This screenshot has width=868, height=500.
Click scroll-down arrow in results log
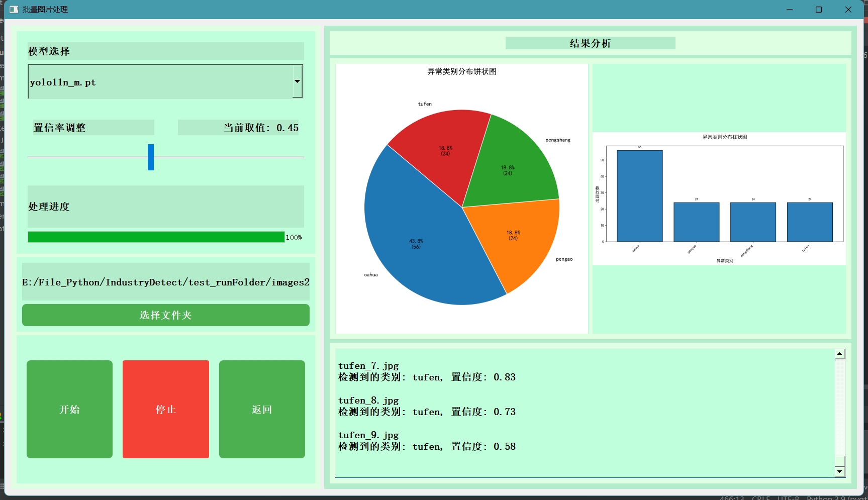tap(840, 471)
